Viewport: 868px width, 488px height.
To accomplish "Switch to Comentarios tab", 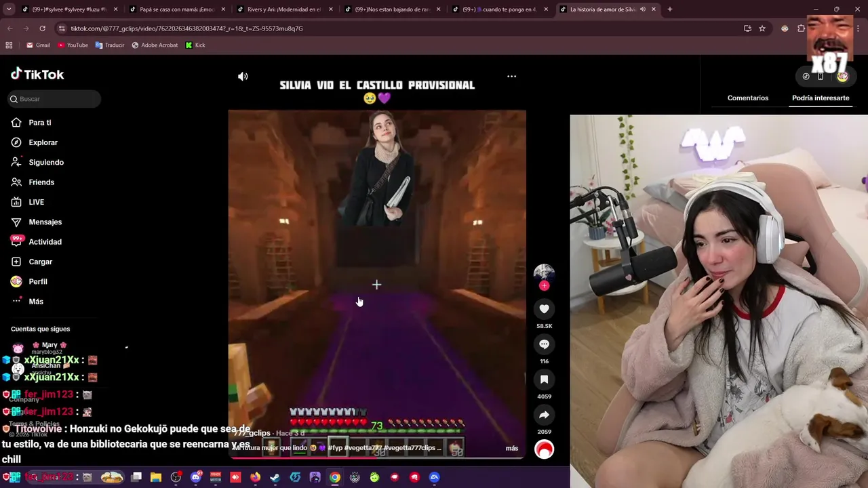I will [x=748, y=98].
